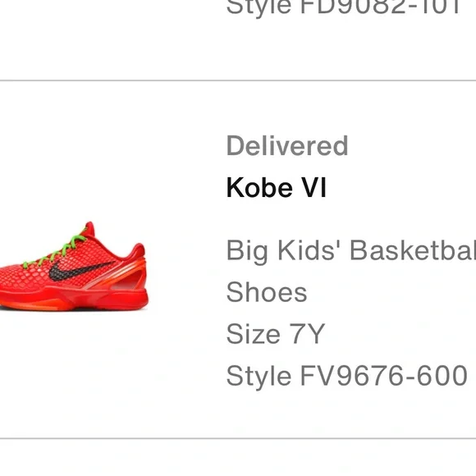This screenshot has height=476, width=476.
Task: Select the Delivered status label
Action: [287, 146]
